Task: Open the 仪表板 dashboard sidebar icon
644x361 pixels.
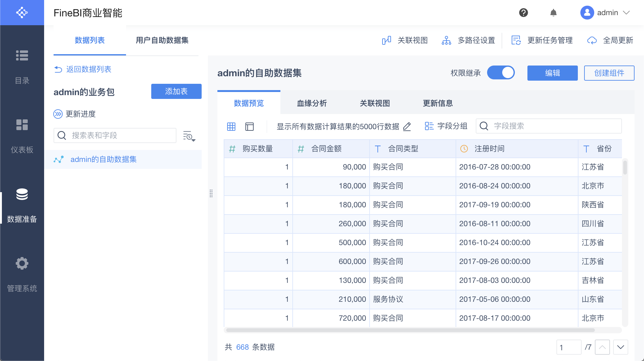Action: tap(22, 125)
